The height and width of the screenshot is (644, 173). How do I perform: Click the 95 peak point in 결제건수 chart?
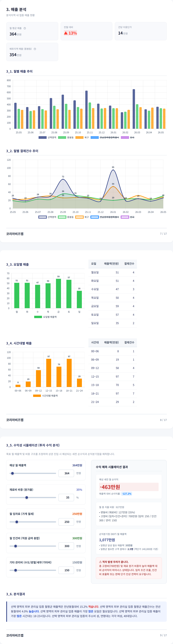(113, 170)
